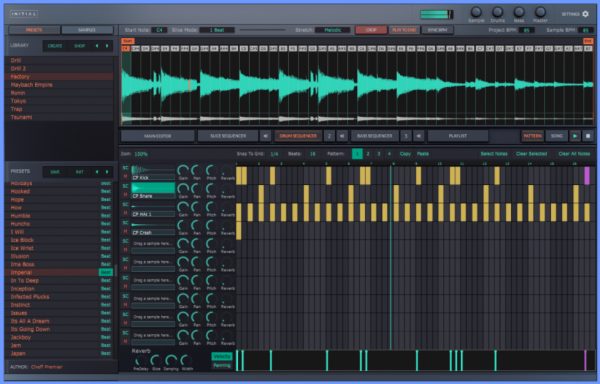
Task: Click the output level meter
Action: (x=437, y=14)
